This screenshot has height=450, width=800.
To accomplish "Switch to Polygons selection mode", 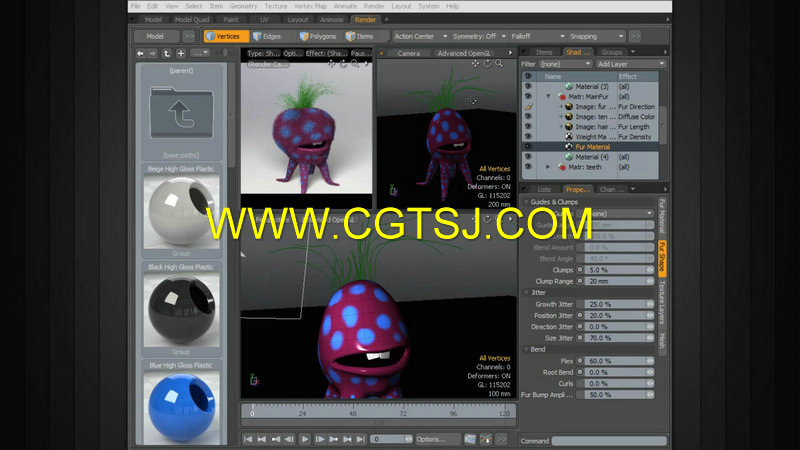I will 318,36.
